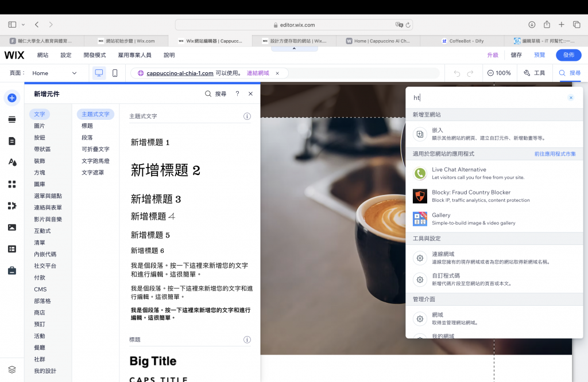Open the strips section icon in left sidebar

(12, 119)
